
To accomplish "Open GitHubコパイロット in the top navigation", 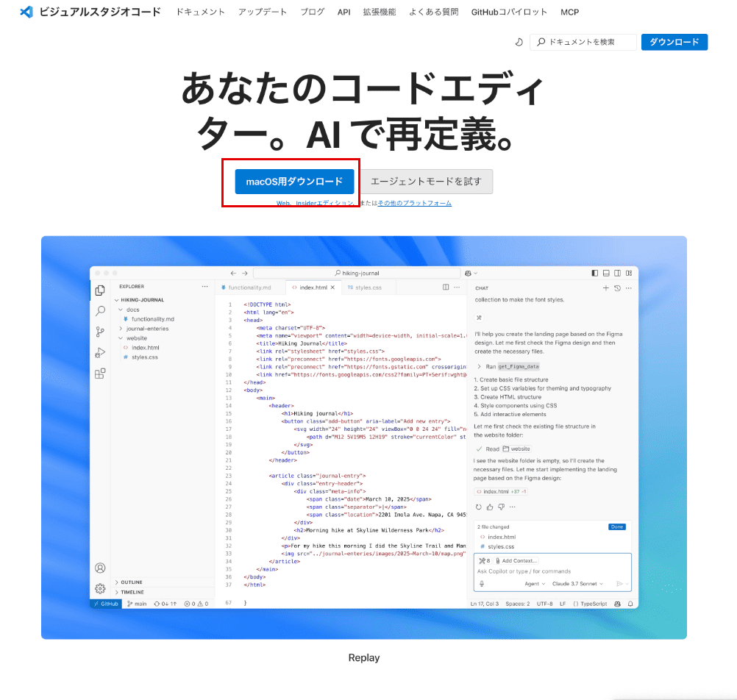I will [x=510, y=12].
